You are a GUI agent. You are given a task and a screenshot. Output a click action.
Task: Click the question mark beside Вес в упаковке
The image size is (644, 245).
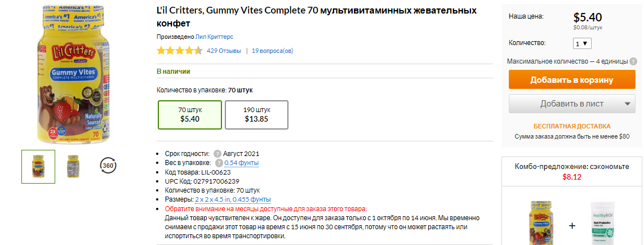[219, 163]
